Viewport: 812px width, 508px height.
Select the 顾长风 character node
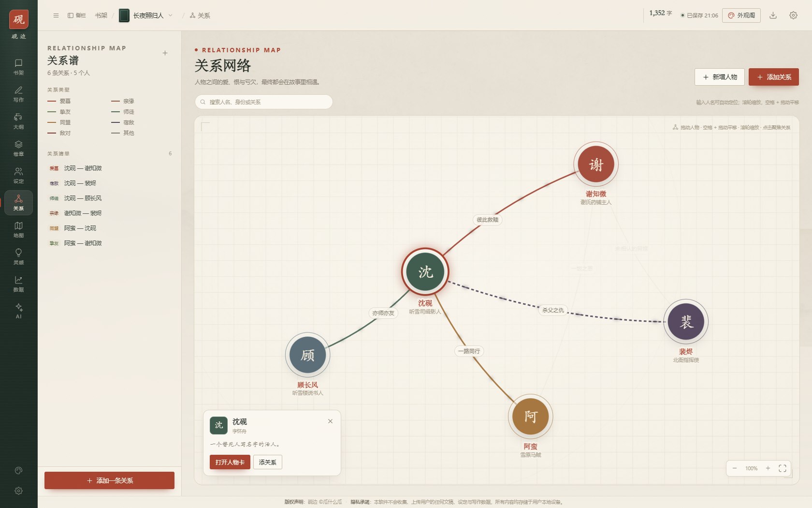coord(307,355)
